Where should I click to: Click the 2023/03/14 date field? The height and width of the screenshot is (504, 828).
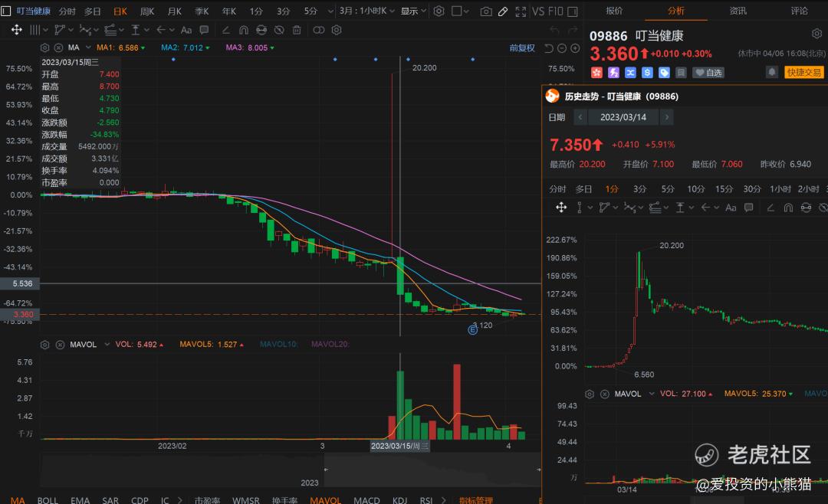623,117
